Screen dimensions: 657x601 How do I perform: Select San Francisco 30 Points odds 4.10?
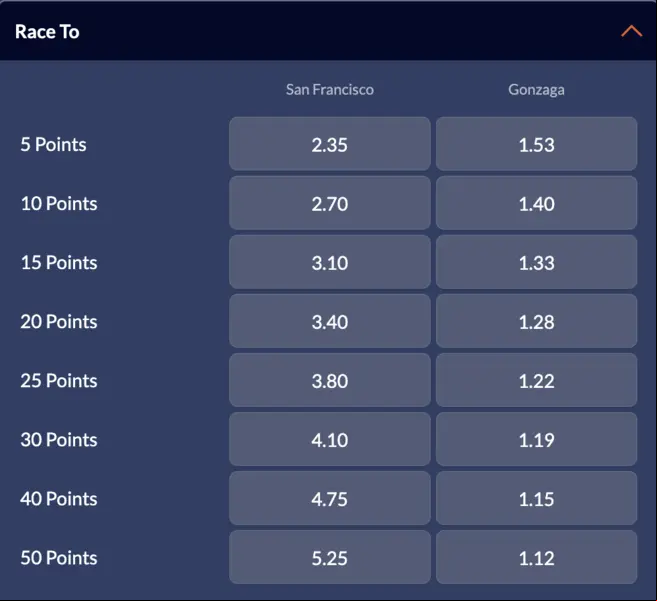(330, 439)
